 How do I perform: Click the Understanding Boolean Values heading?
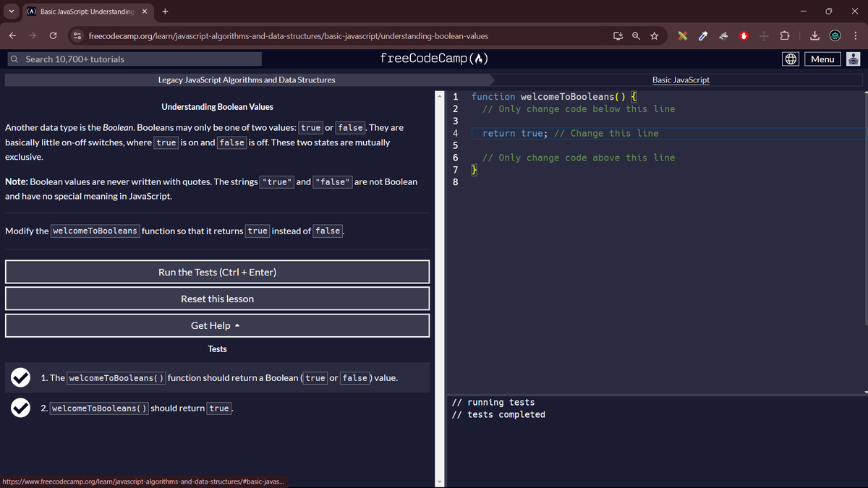pyautogui.click(x=217, y=107)
